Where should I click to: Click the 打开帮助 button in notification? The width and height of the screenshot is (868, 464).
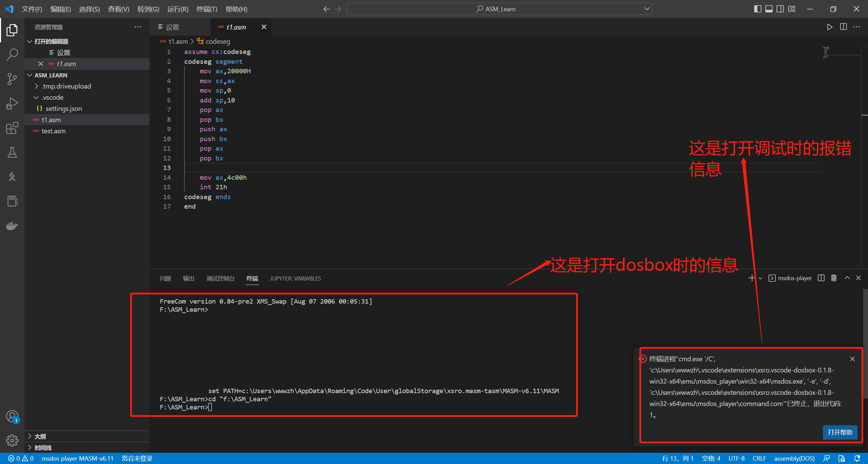coord(840,432)
